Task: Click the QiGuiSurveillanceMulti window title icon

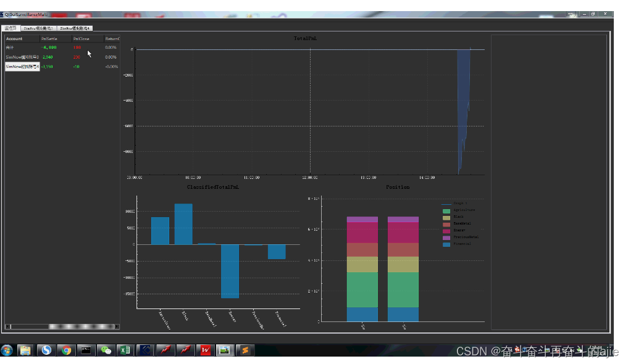Action: (x=2, y=14)
